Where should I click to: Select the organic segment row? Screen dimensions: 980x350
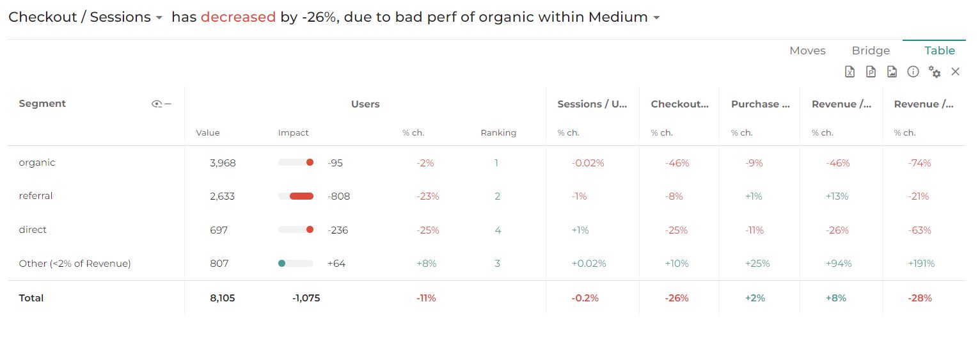click(486, 163)
